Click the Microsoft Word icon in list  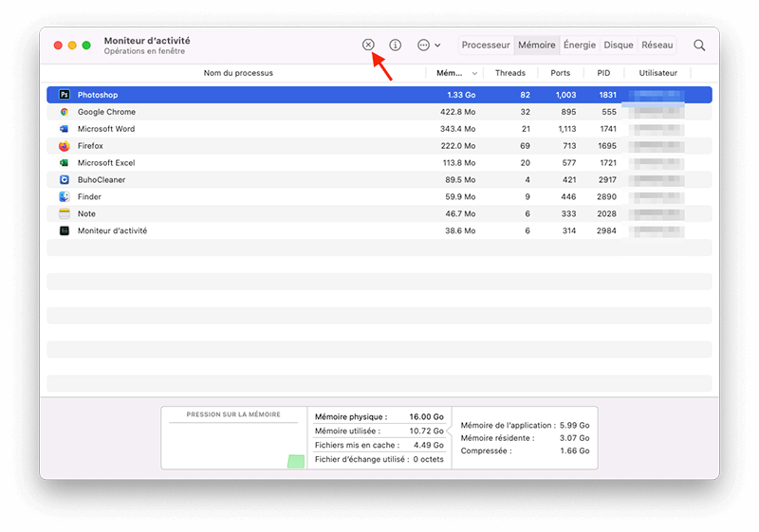[65, 129]
